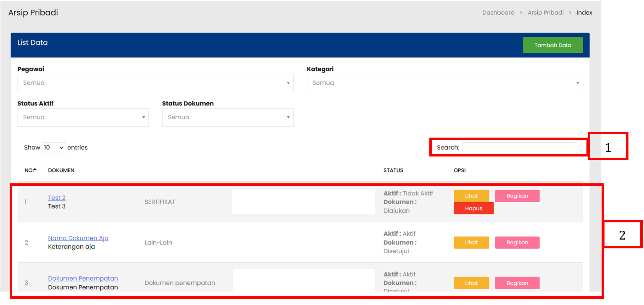This screenshot has height=305, width=644.
Task: Select Arsip Pribadi in the breadcrumb
Action: [x=545, y=13]
